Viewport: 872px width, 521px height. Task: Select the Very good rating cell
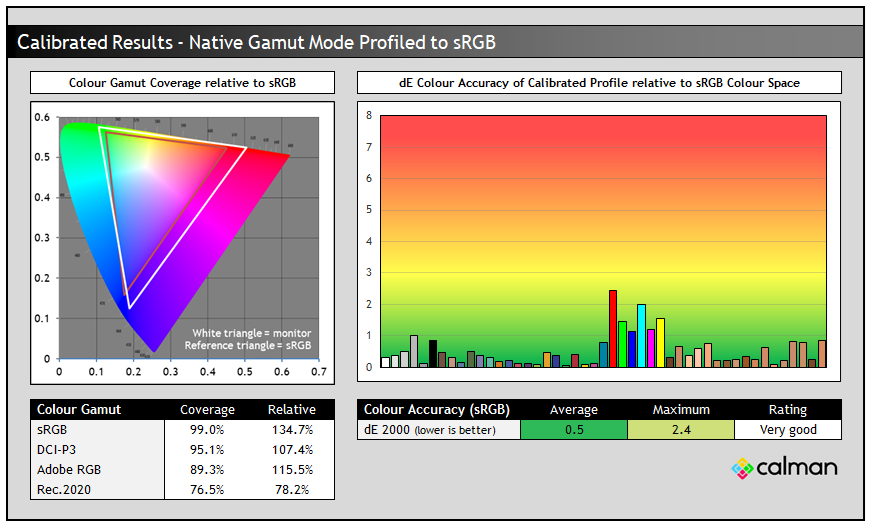coord(787,429)
